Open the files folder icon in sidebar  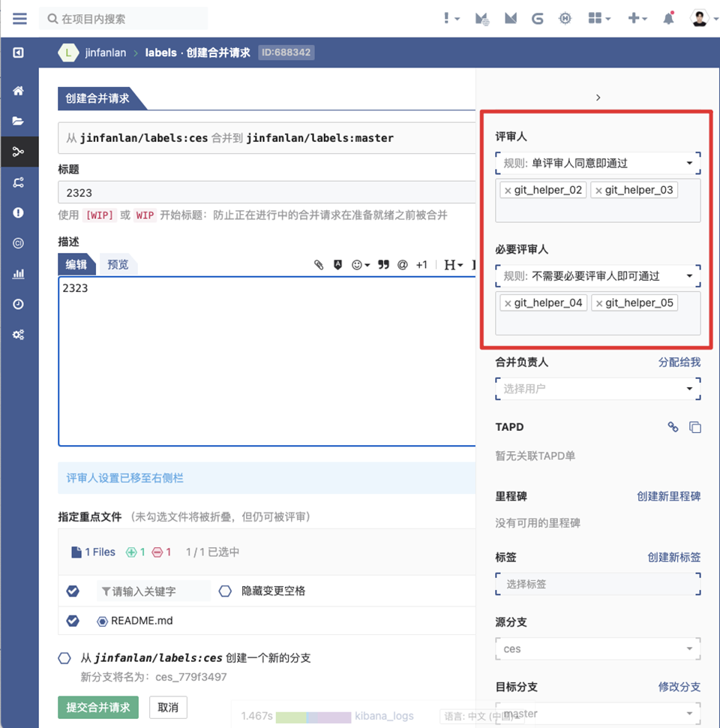[19, 122]
